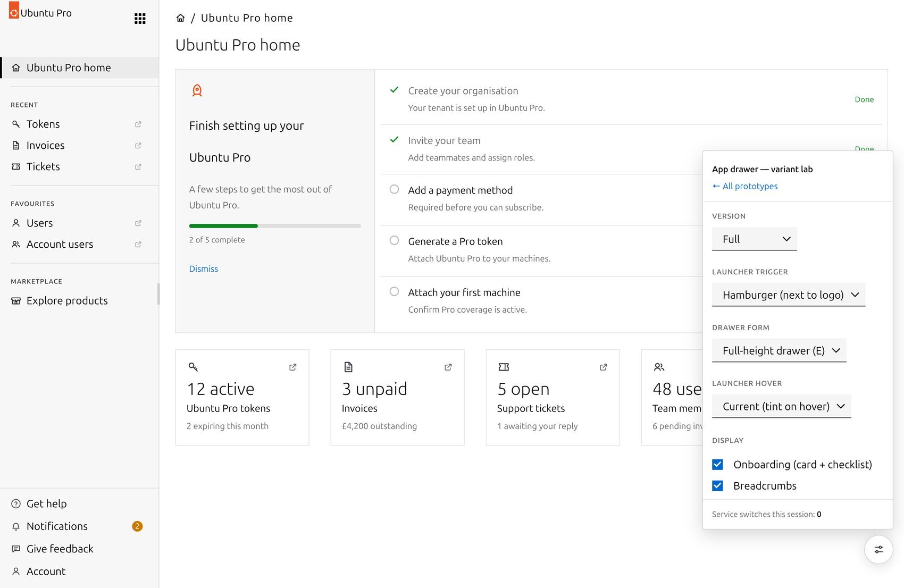The image size is (904, 588).
Task: Click Done status for Create your organisation
Action: pyautogui.click(x=864, y=99)
